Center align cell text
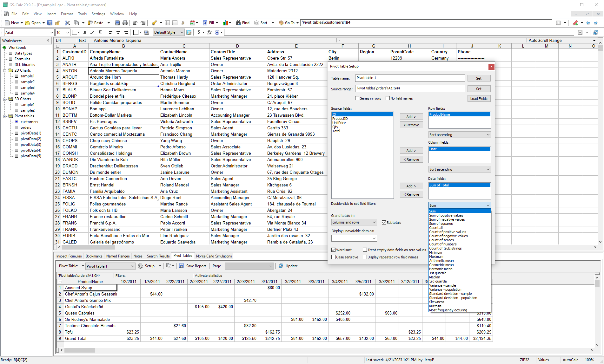This screenshot has width=604, height=364. 118,32
